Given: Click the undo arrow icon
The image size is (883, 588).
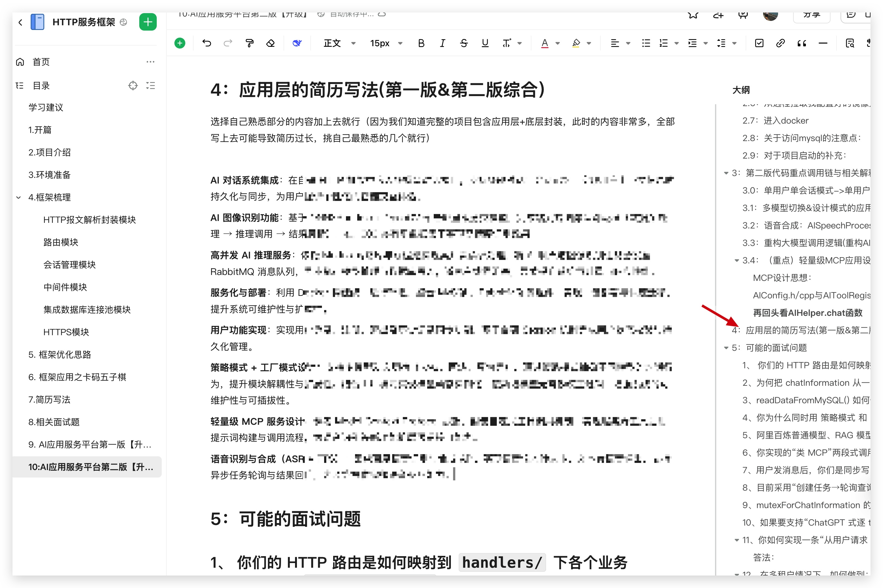Looking at the screenshot, I should tap(206, 43).
